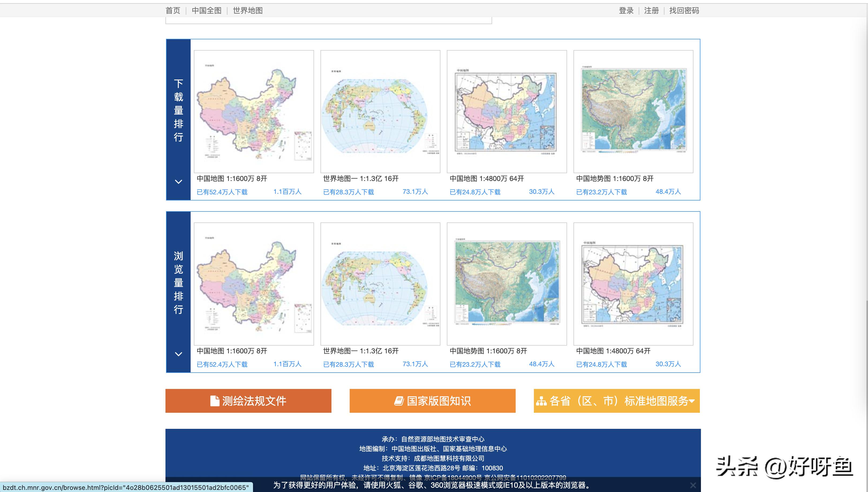Open the 注册 link
This screenshot has height=492, width=868.
(x=651, y=10)
